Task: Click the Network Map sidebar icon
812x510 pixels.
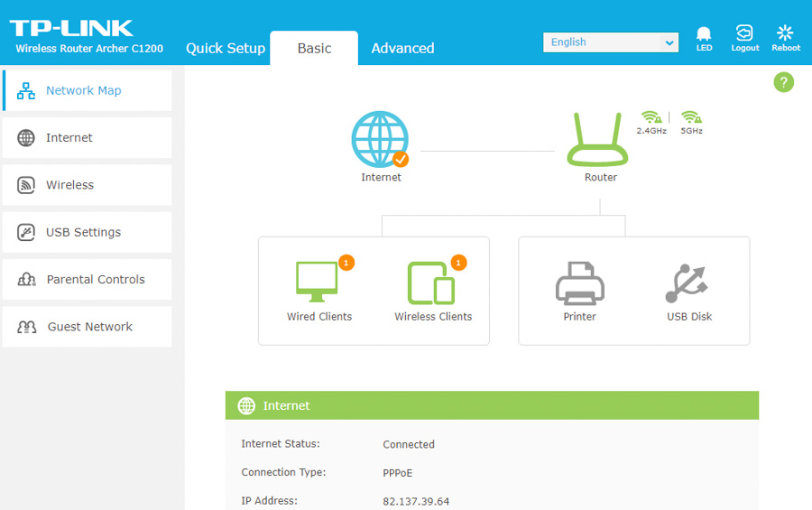Action: tap(26, 90)
